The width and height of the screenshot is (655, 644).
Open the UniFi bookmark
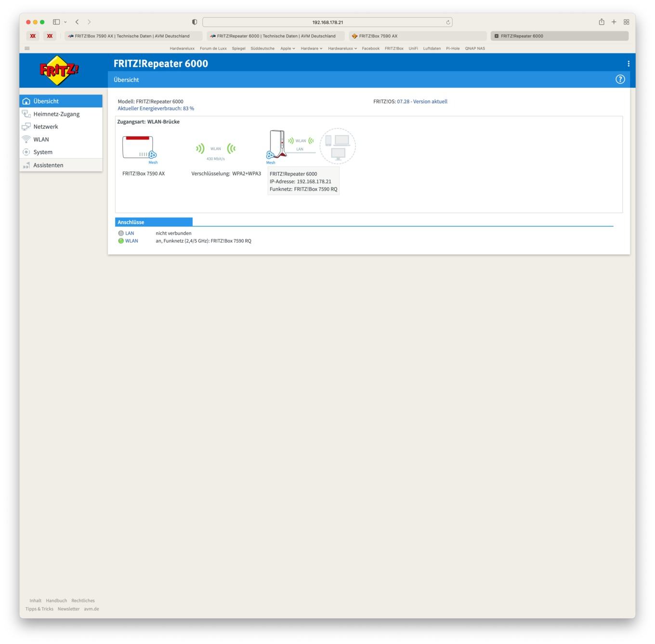413,49
